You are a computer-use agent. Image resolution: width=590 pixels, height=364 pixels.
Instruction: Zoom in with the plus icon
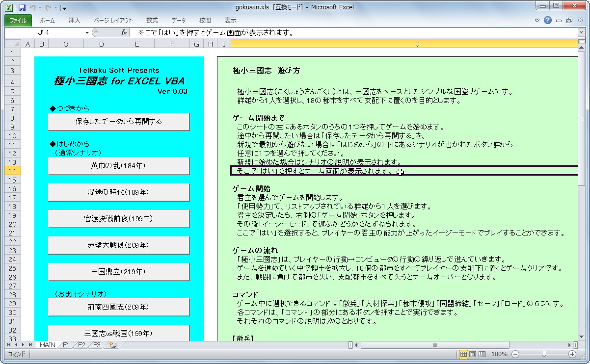click(572, 354)
